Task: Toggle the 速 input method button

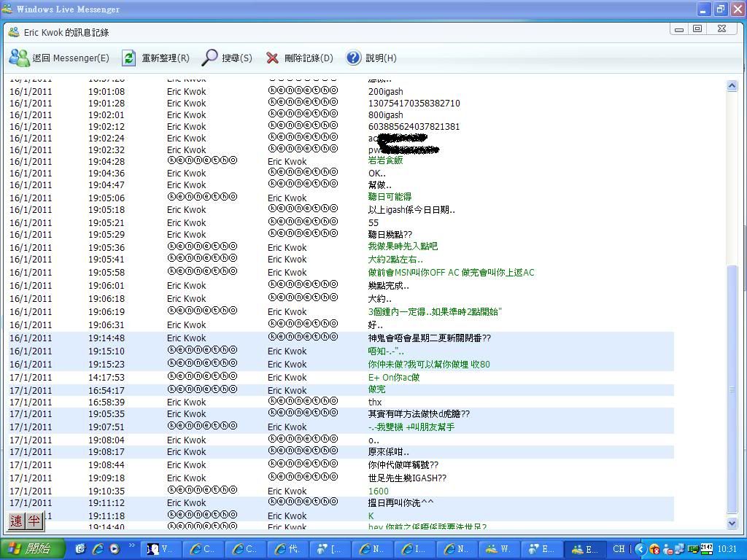Action: [x=17, y=521]
